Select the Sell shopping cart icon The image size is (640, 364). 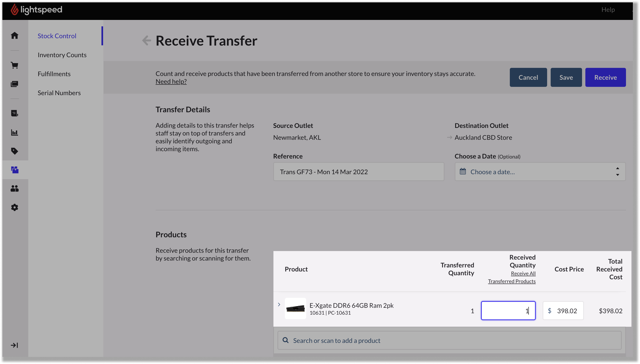[14, 65]
